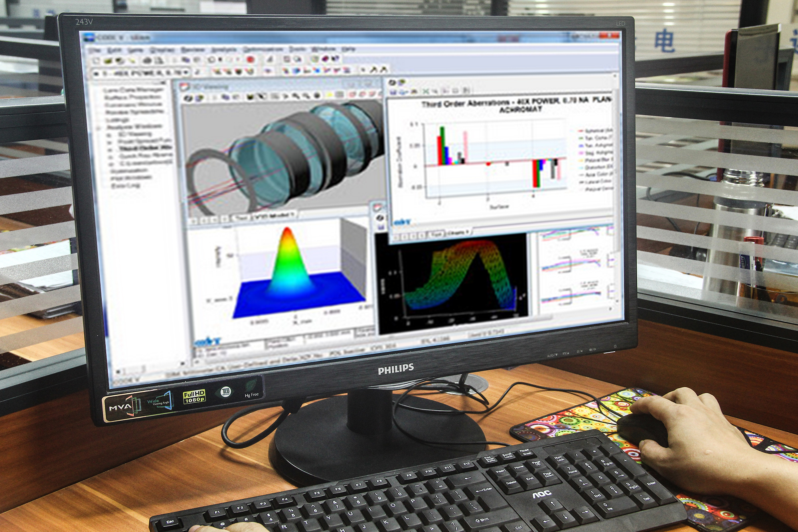Select Analysis Windows in navigation tree
Image resolution: width=798 pixels, height=532 pixels.
135,127
